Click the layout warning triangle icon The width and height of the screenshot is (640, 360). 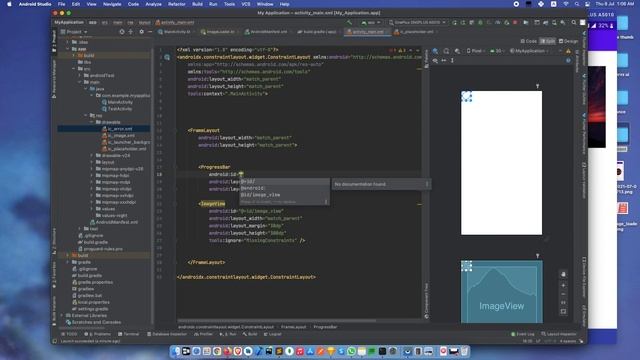point(568,51)
